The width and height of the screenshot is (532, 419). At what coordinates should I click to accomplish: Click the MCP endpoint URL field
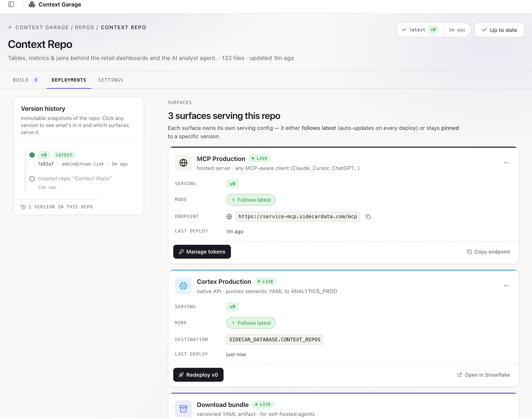click(298, 217)
